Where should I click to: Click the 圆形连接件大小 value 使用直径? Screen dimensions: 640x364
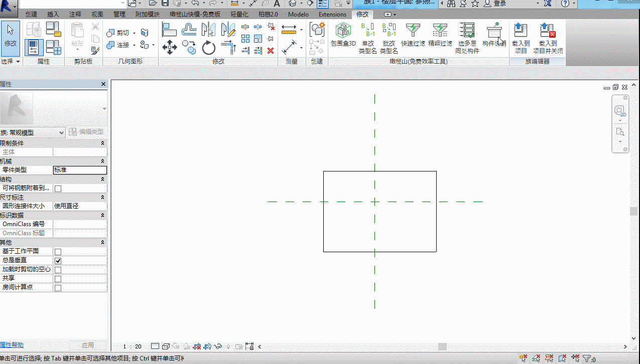pos(80,206)
